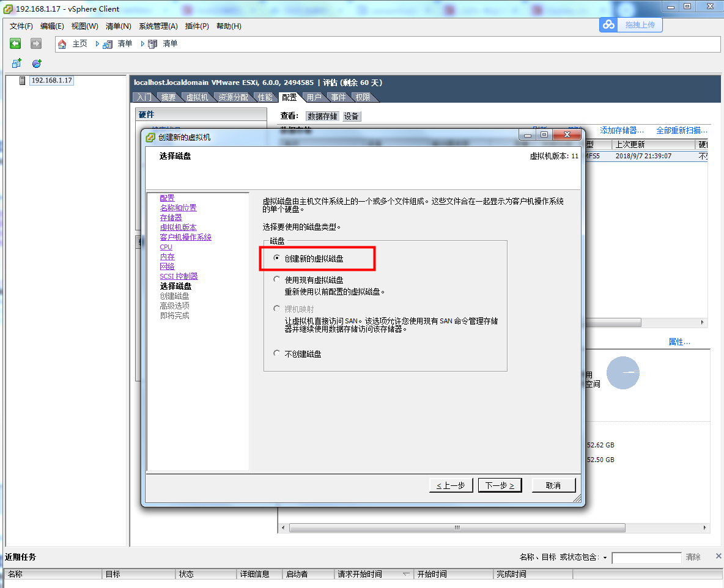
Task: Click the Datastores view button
Action: [x=322, y=116]
